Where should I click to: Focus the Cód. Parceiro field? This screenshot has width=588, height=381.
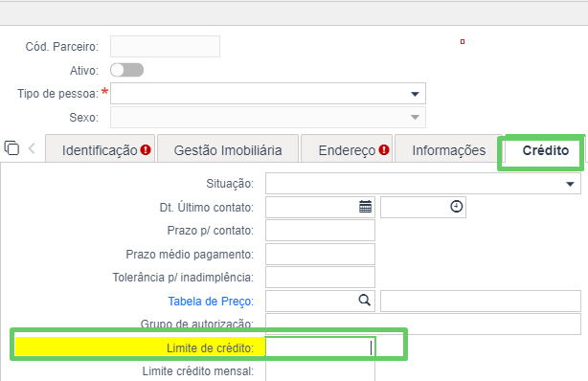(x=165, y=47)
